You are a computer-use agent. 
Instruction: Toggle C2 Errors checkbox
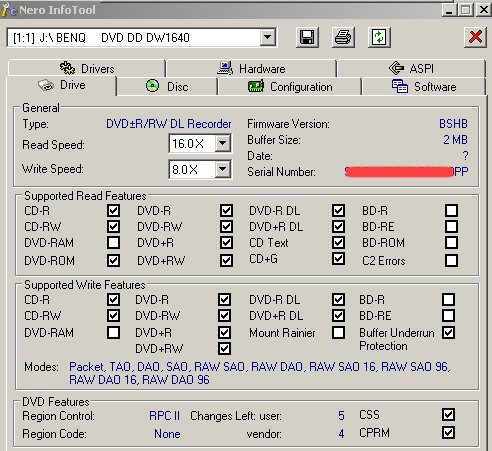[451, 260]
